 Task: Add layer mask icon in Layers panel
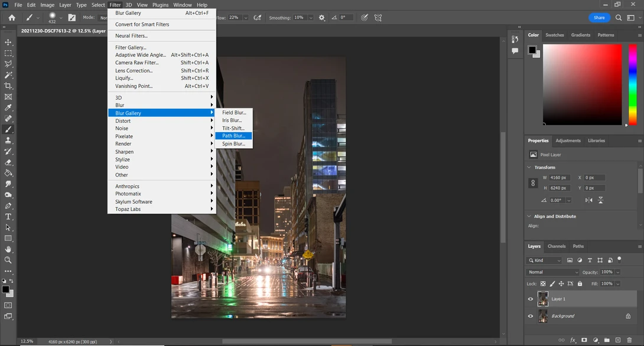tap(584, 340)
